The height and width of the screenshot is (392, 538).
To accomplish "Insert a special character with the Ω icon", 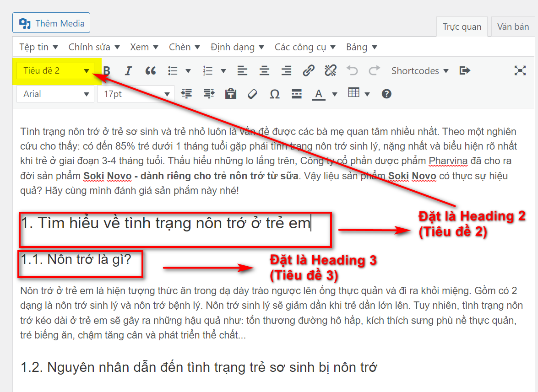I will click(x=275, y=94).
